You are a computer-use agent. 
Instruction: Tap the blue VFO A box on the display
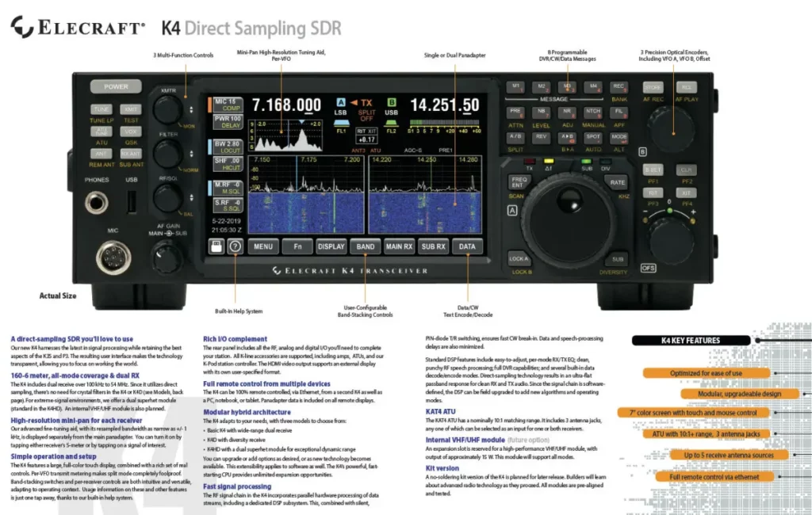click(340, 102)
